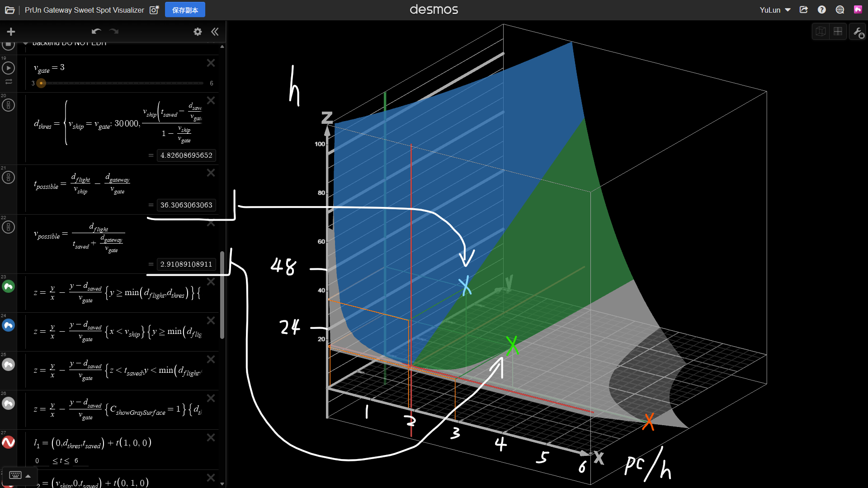Click the 保存副本 save copy button
The image size is (868, 488).
tap(185, 10)
